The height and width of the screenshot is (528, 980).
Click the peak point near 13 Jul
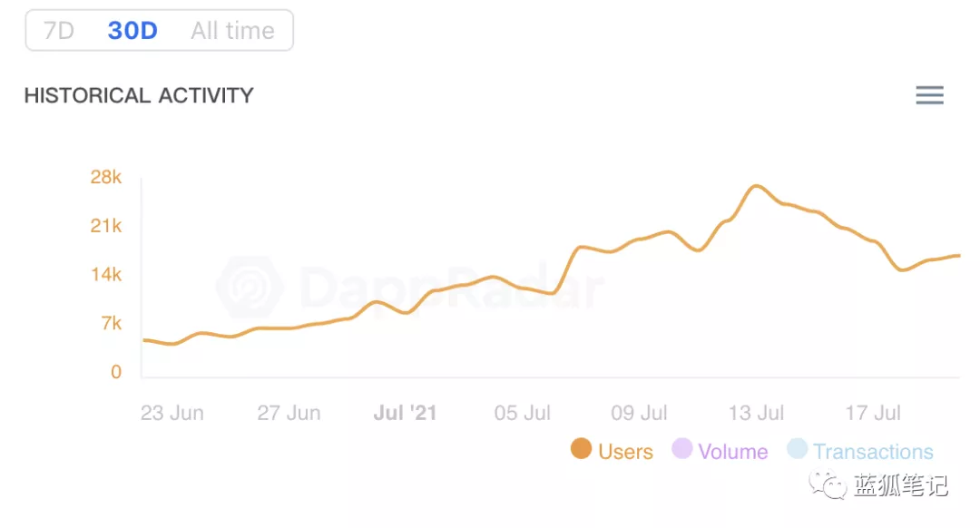coord(756,186)
